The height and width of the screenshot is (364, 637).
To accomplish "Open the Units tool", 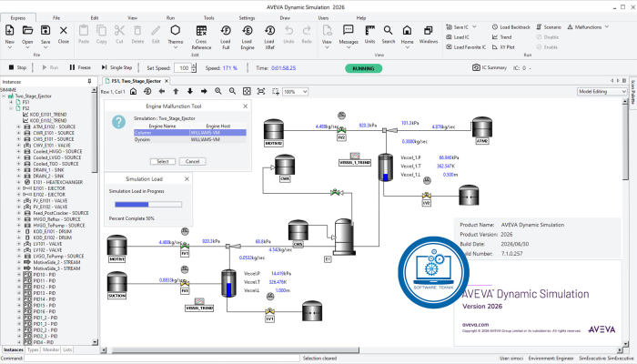I will pyautogui.click(x=369, y=30).
